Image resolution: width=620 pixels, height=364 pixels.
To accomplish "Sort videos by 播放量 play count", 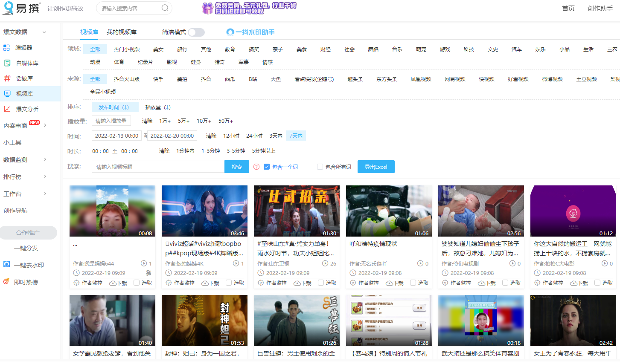I will pyautogui.click(x=157, y=107).
